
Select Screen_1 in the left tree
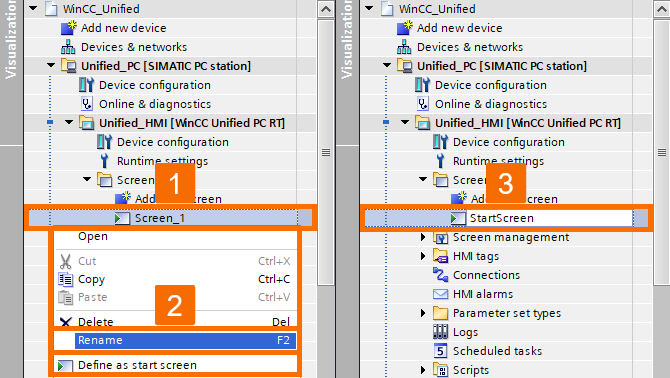tap(160, 218)
